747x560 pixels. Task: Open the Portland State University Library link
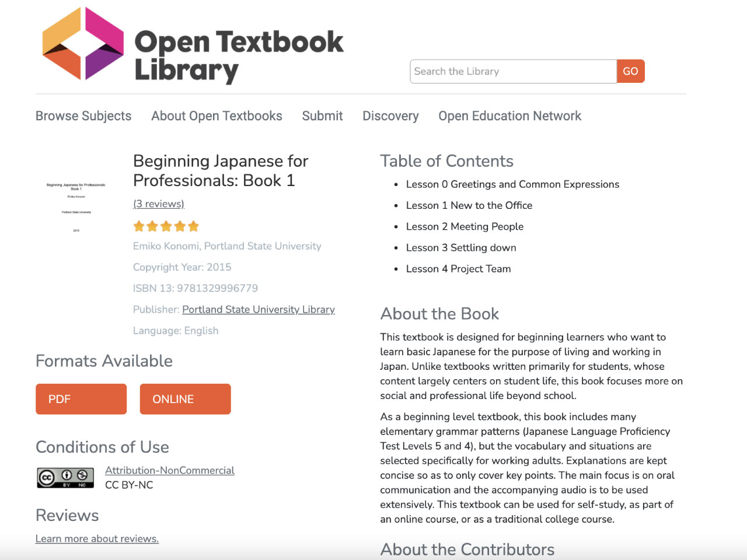click(x=259, y=309)
